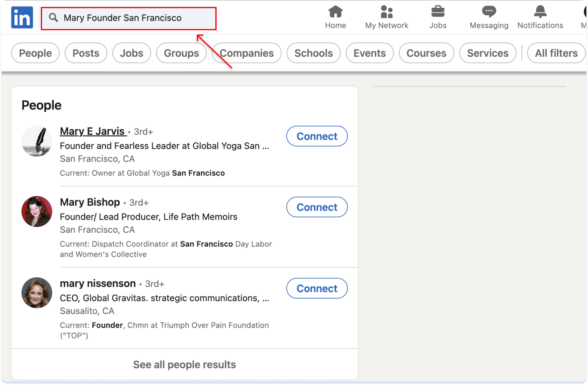
Task: Filter results by Events
Action: click(369, 53)
